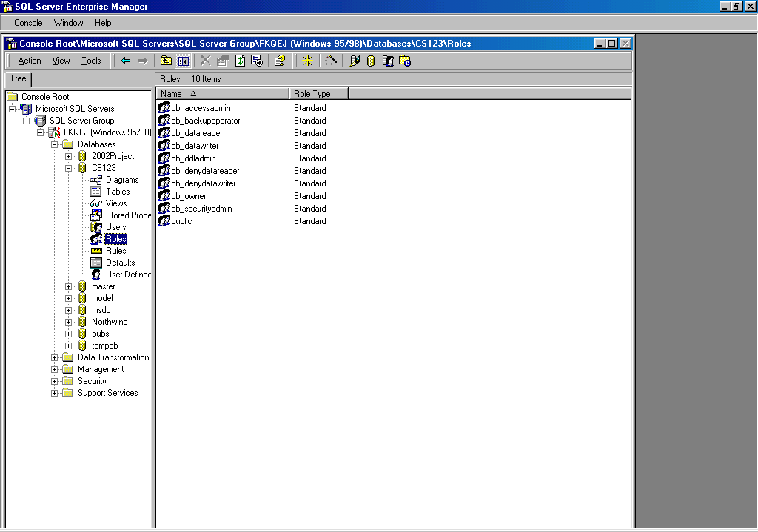
Task: Select the db_owner role in the list
Action: 189,196
